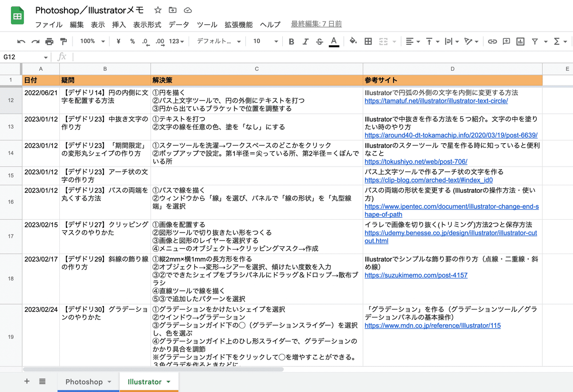Create a filter
The height and width of the screenshot is (392, 573).
tap(534, 42)
